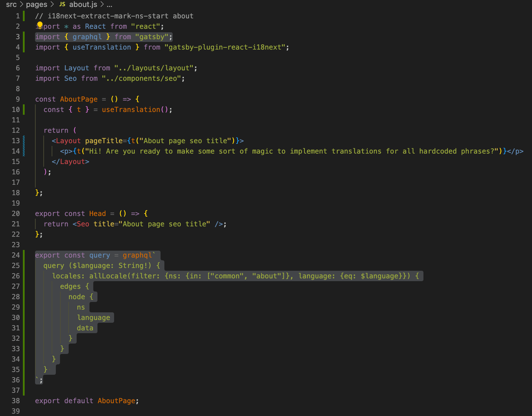The height and width of the screenshot is (416, 532).
Task: Open the pages breadcrumb segment
Action: pyautogui.click(x=36, y=5)
